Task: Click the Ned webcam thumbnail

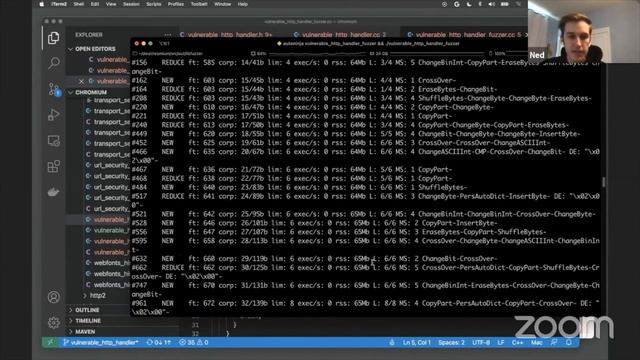Action: (x=584, y=31)
